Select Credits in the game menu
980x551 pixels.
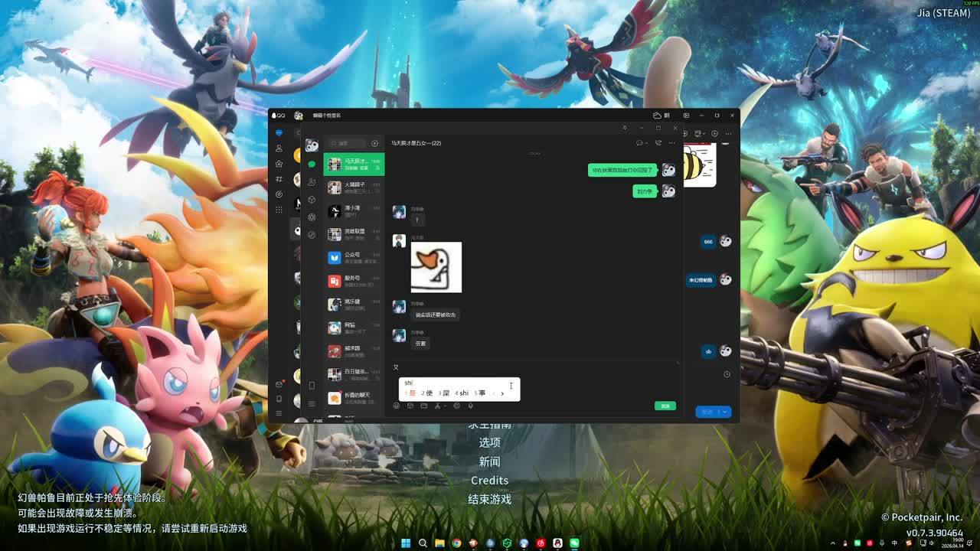pyautogui.click(x=489, y=481)
